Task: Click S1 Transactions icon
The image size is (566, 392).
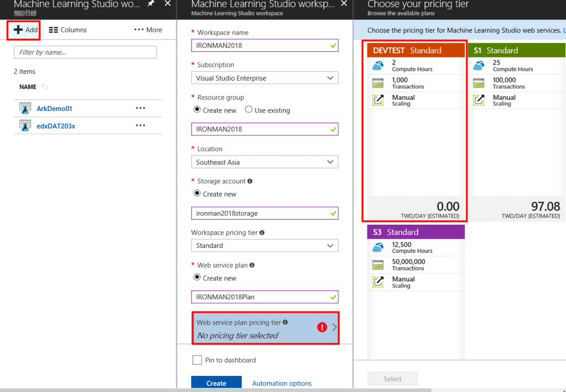Action: [479, 83]
